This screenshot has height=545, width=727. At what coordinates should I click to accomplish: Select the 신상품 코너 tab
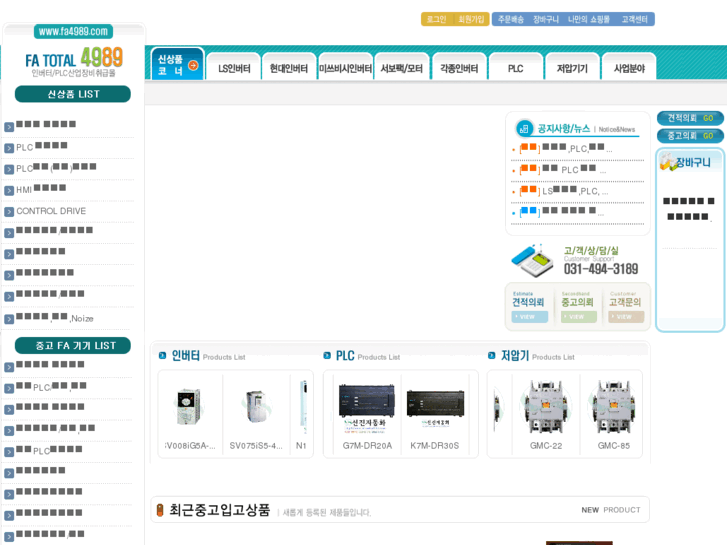tap(178, 64)
